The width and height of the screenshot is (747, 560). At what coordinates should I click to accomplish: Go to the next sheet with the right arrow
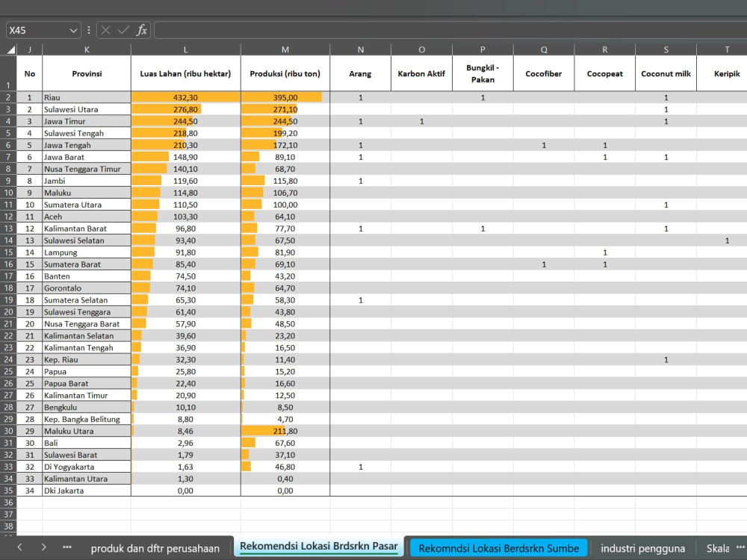tap(43, 547)
